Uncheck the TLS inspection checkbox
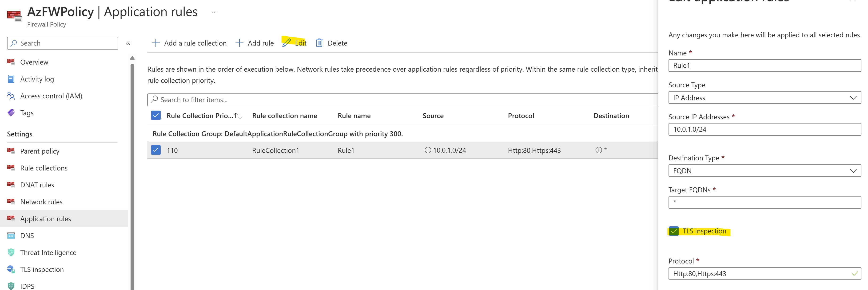Screen dimensions: 868x290 point(673,231)
